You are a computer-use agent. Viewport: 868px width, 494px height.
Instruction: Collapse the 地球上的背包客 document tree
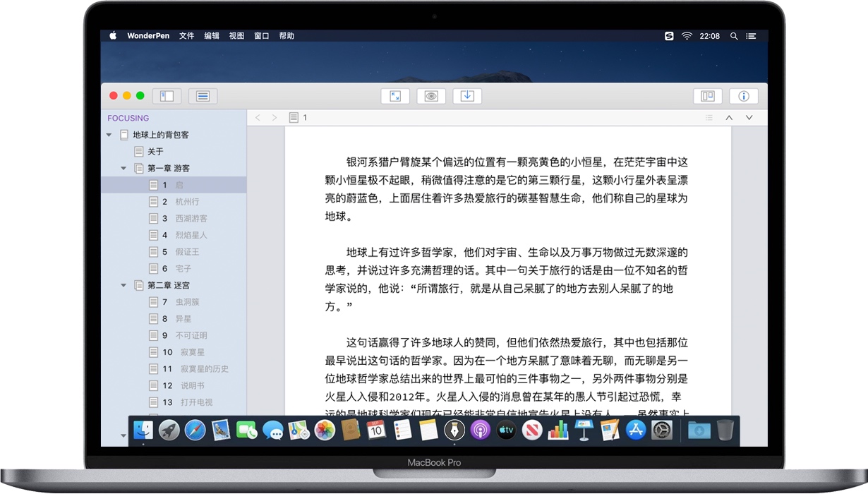coord(109,134)
